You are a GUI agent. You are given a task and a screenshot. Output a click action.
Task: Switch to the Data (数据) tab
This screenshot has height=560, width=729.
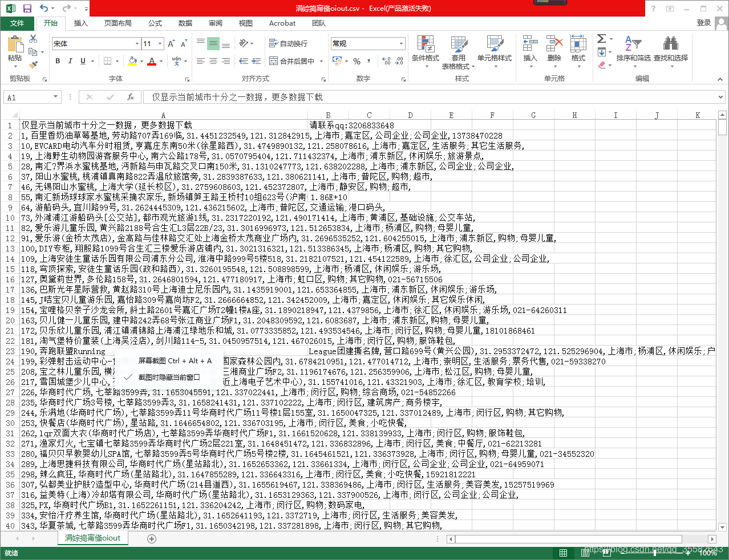pyautogui.click(x=185, y=23)
